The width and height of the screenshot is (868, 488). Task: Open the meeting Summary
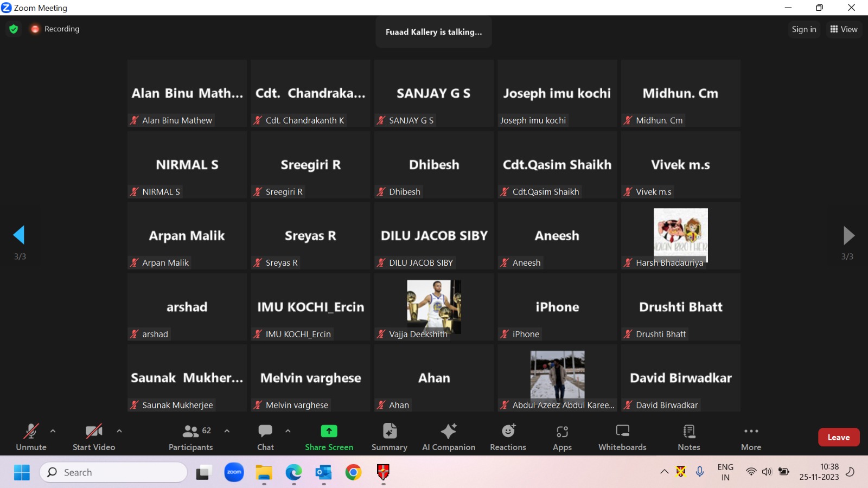(x=389, y=437)
